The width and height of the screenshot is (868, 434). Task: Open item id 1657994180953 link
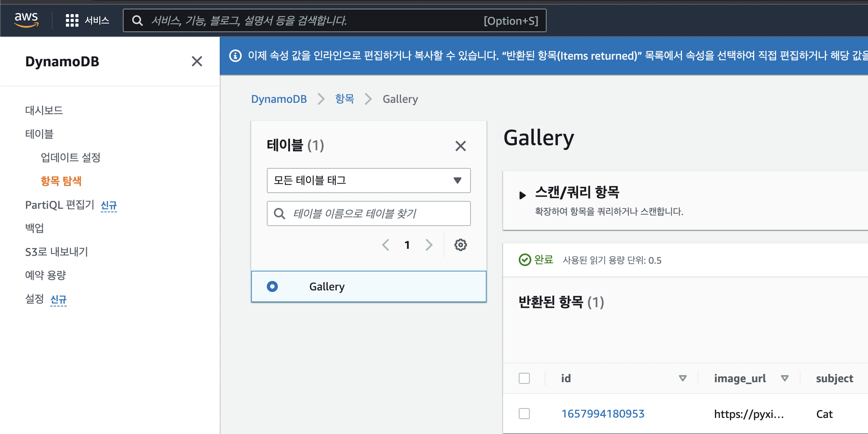click(x=603, y=414)
